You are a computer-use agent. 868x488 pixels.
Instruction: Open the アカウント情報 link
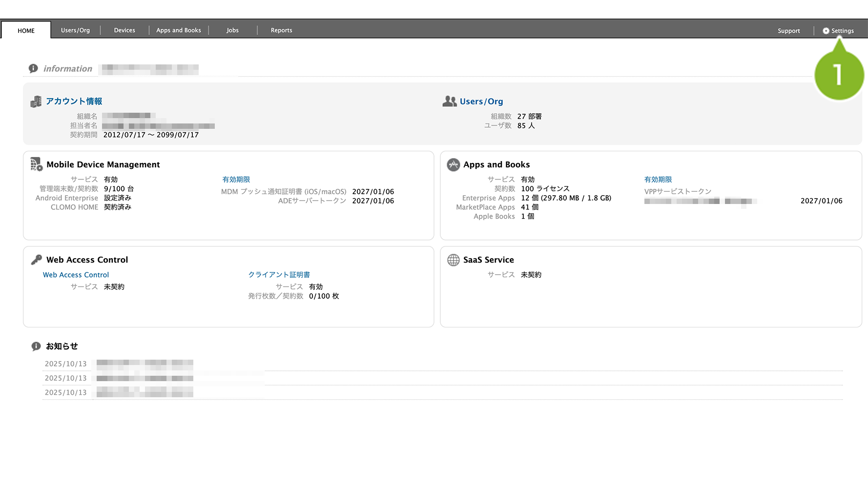(74, 102)
